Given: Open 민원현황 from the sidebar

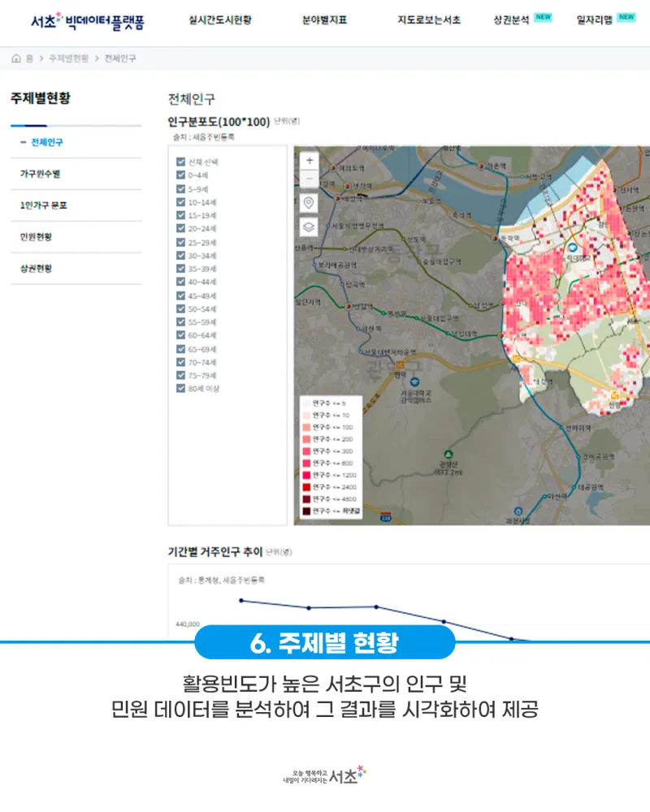Looking at the screenshot, I should [x=37, y=237].
